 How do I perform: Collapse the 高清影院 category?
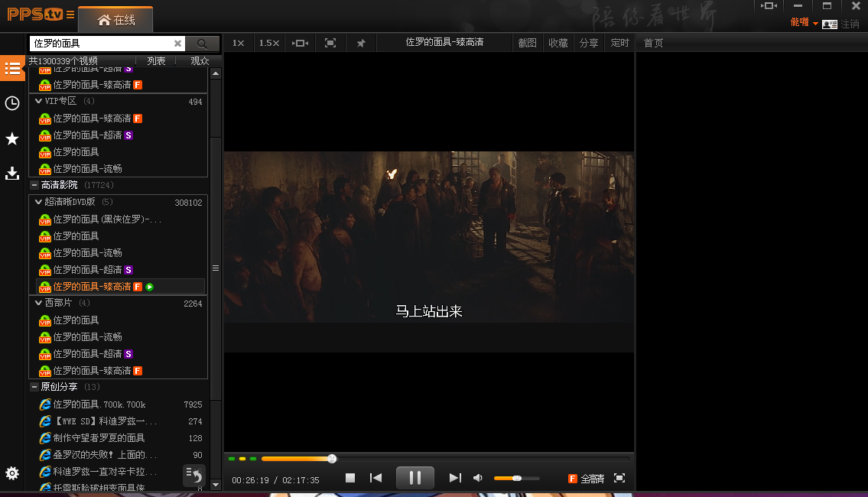click(x=34, y=185)
